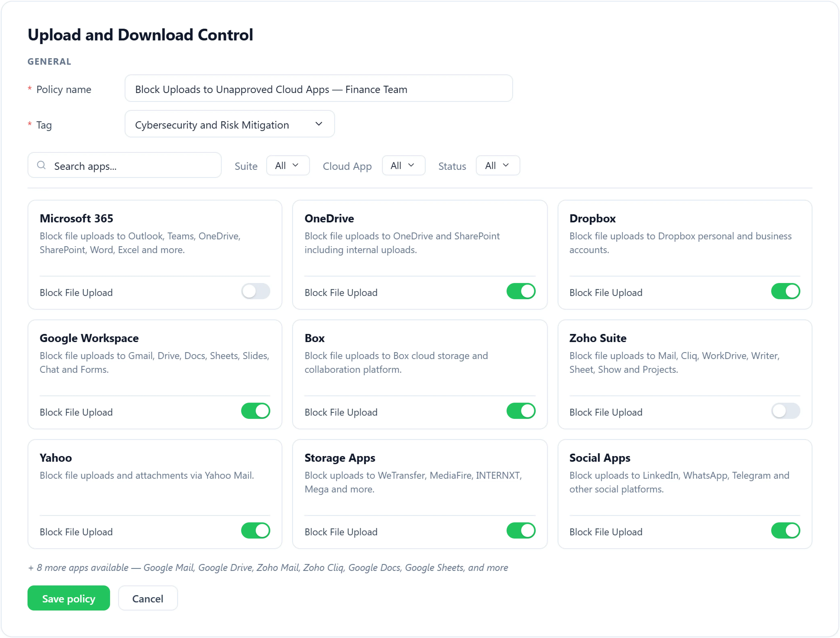Click the WeTransfer, MediaFire description text
This screenshot has width=840, height=638.
[413, 482]
